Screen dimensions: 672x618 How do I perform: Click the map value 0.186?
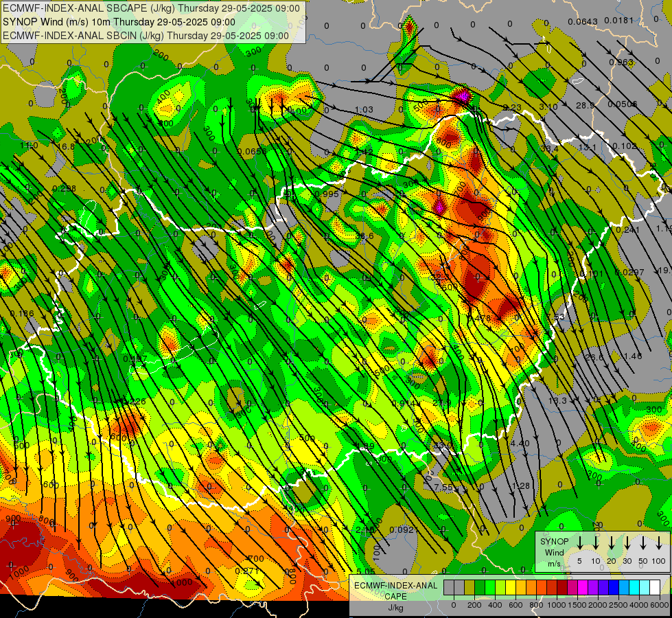[x=22, y=314]
